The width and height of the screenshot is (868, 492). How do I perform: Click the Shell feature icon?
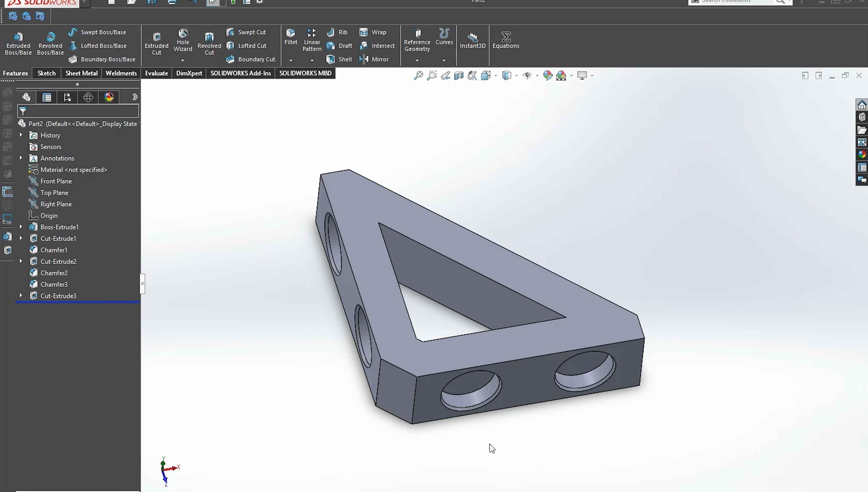(339, 59)
